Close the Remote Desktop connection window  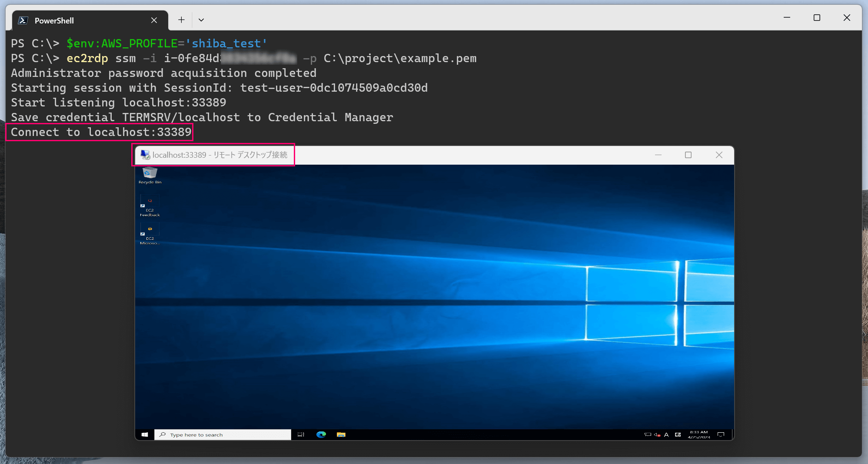point(719,155)
